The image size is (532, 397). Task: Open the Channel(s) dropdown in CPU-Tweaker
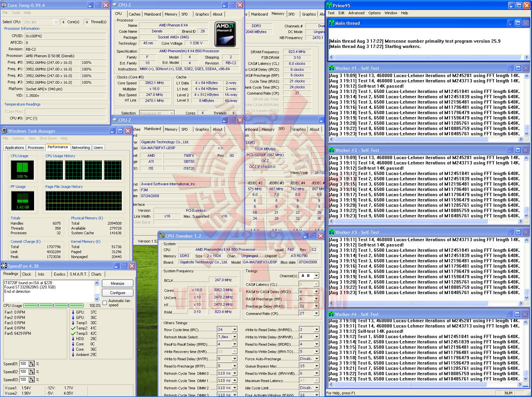[316, 276]
